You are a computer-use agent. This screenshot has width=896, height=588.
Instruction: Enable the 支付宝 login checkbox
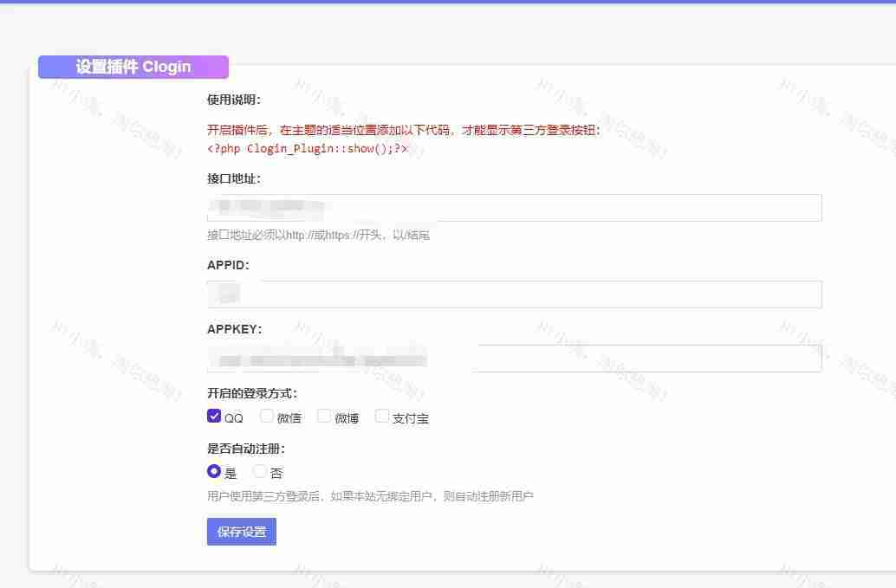tap(382, 417)
